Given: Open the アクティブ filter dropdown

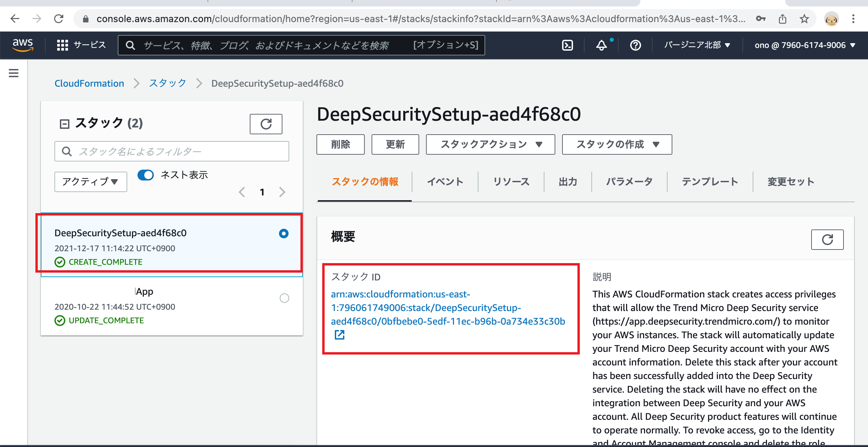Looking at the screenshot, I should click(x=91, y=182).
